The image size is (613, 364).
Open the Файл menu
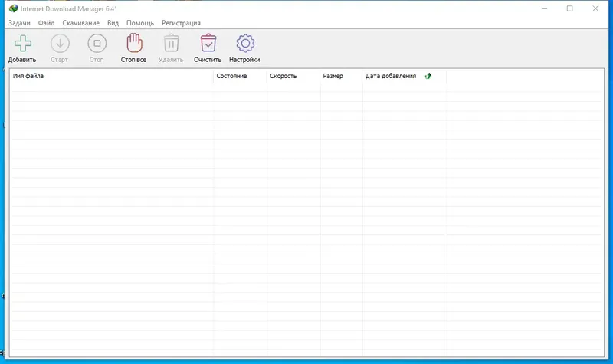pos(46,23)
